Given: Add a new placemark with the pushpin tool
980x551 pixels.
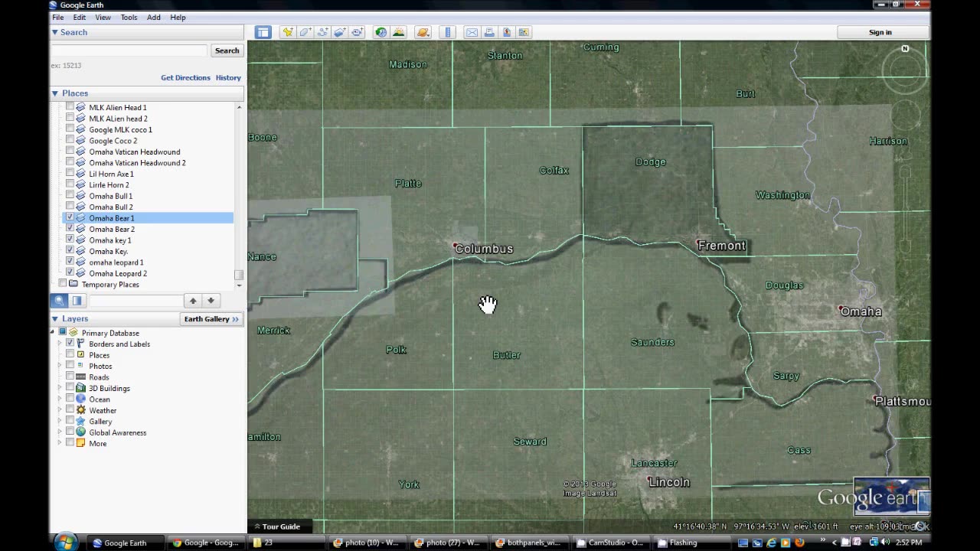Looking at the screenshot, I should (x=287, y=32).
